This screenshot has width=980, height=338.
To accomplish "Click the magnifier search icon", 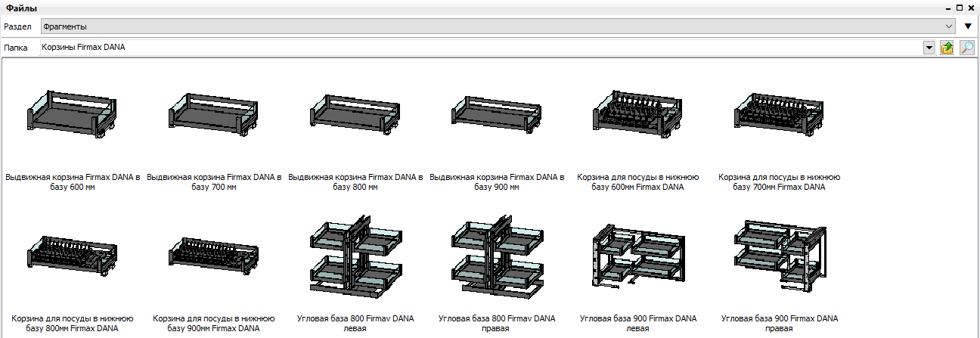I will click(967, 48).
